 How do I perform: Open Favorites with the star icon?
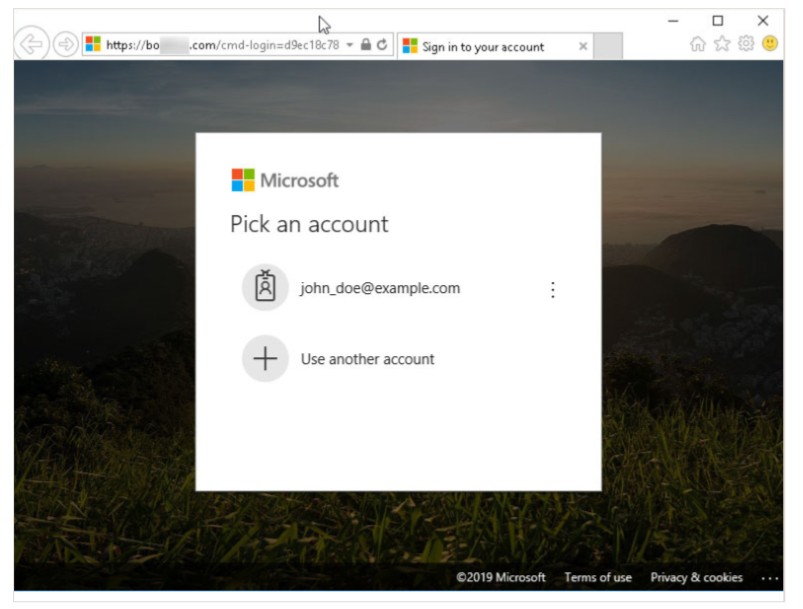pos(722,44)
